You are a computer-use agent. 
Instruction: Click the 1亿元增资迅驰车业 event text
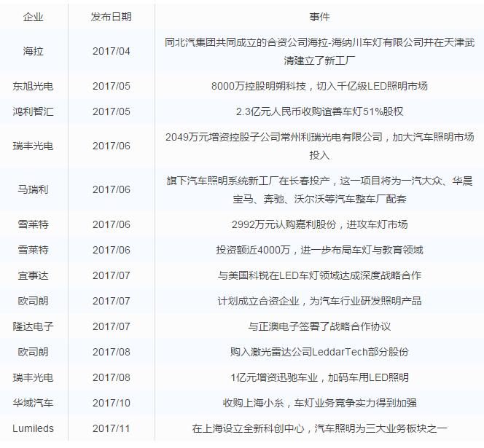(x=319, y=377)
